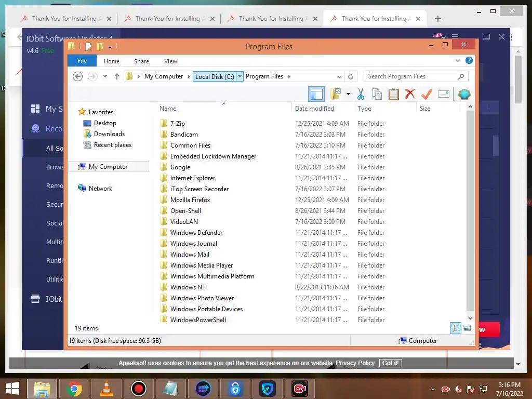Click Favorites in navigation pane

pos(101,112)
